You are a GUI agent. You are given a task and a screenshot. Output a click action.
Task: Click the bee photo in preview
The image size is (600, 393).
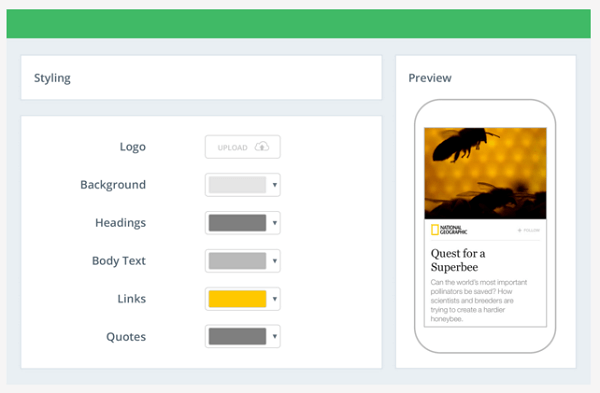[x=485, y=173]
